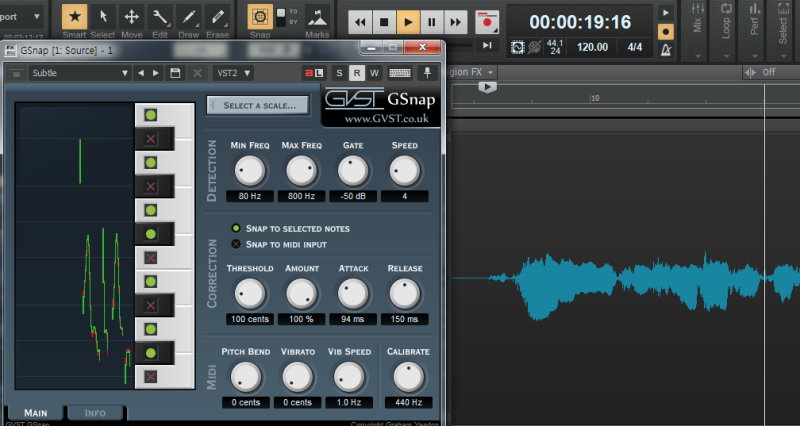Open the Subtle preset dropdown
Image resolution: width=800 pixels, height=426 pixels.
pos(80,73)
